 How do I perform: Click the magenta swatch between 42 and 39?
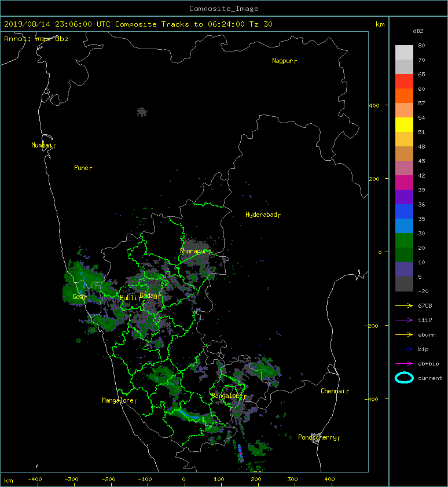pos(404,182)
